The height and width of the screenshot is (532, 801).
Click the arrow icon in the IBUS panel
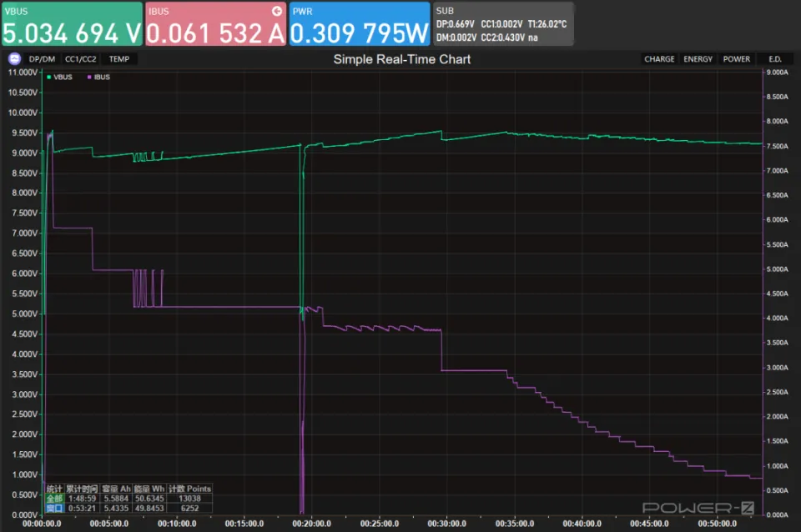click(277, 12)
